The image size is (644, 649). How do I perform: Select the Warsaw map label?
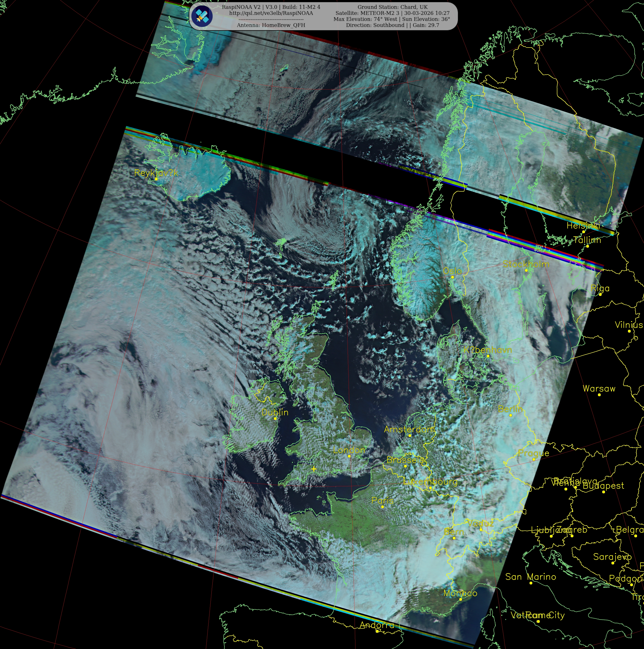pyautogui.click(x=599, y=389)
